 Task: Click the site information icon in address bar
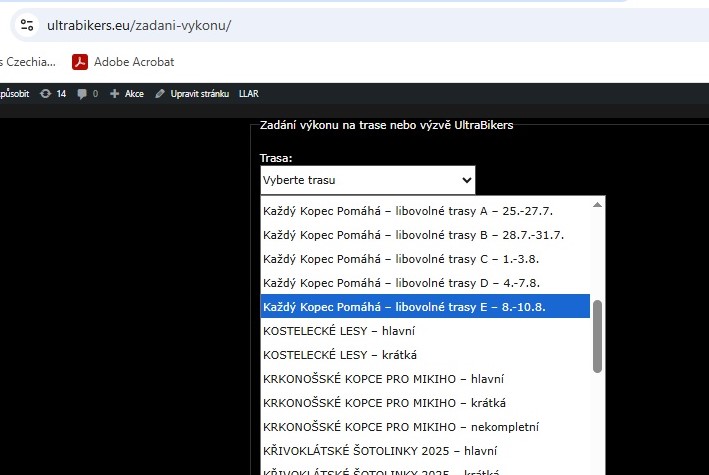[27, 25]
